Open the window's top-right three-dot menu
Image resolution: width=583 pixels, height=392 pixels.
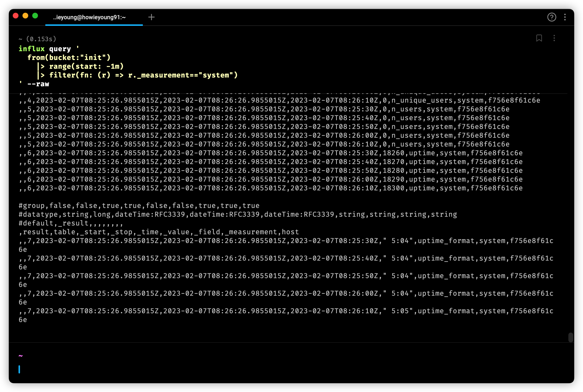point(565,17)
